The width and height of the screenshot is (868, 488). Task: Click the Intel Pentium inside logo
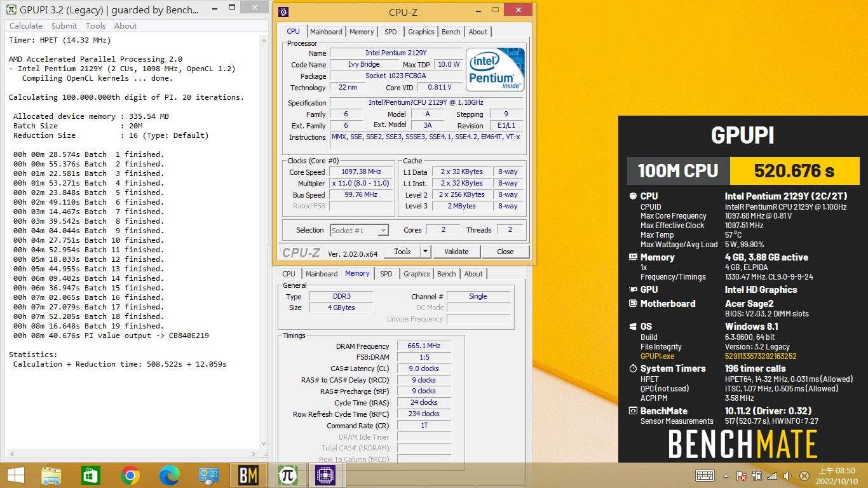(495, 69)
